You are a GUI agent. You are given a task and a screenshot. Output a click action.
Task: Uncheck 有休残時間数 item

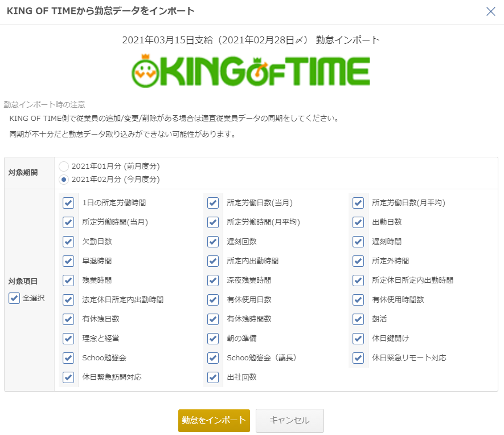tap(213, 319)
